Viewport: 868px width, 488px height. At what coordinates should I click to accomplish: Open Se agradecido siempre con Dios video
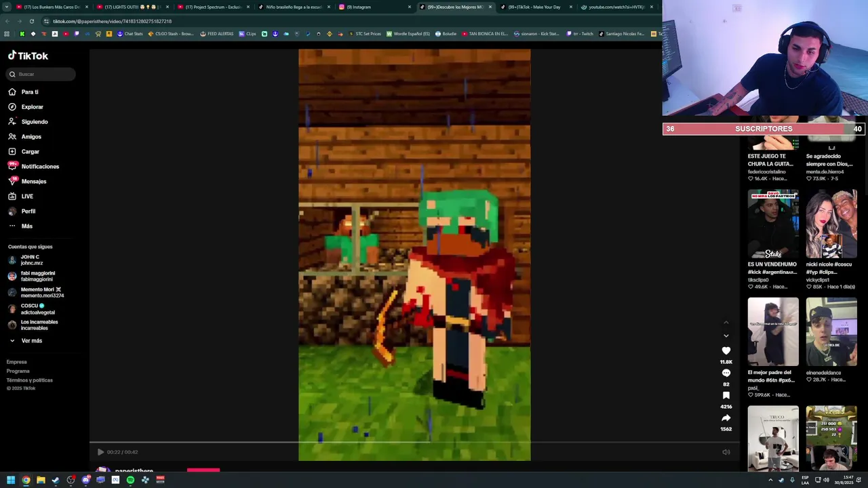[829, 160]
